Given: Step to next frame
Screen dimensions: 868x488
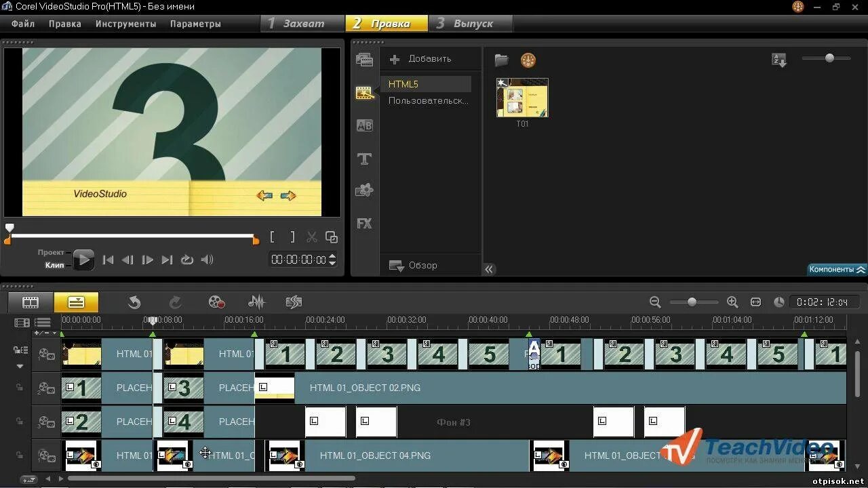Looking at the screenshot, I should [x=147, y=260].
